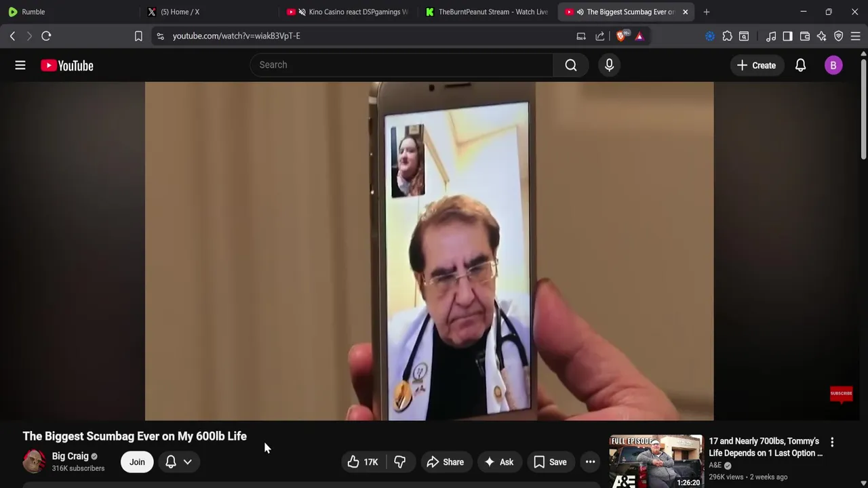Switch to TheBurntPeanut Stream tab
Viewport: 868px width, 488px height.
pos(486,12)
